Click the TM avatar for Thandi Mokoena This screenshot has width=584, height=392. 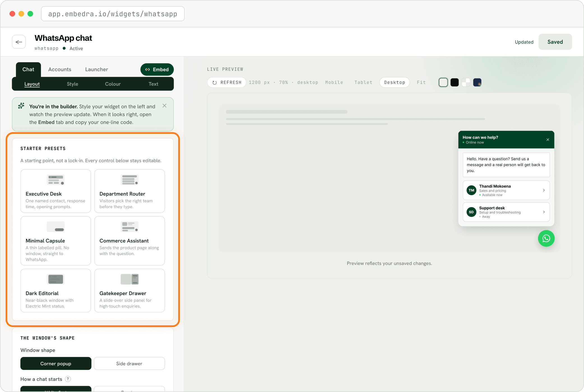(x=471, y=190)
